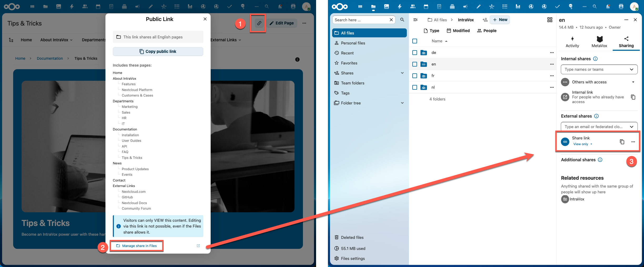The width and height of the screenshot is (644, 267).
Task: Open Personal files in Files navigation
Action: pos(369,43)
